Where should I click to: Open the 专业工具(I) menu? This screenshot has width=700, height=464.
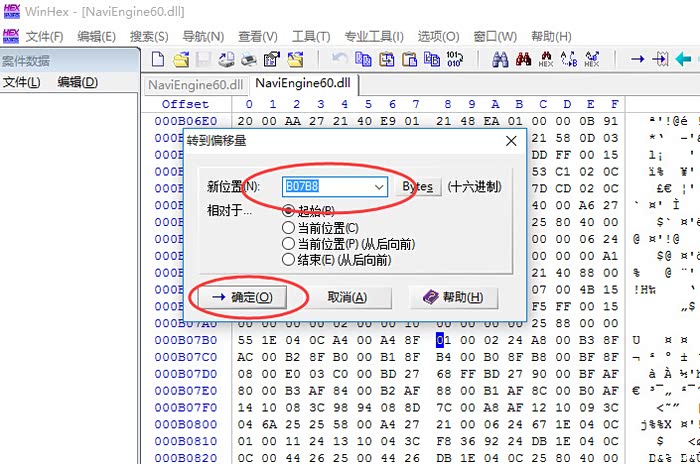pyautogui.click(x=374, y=37)
